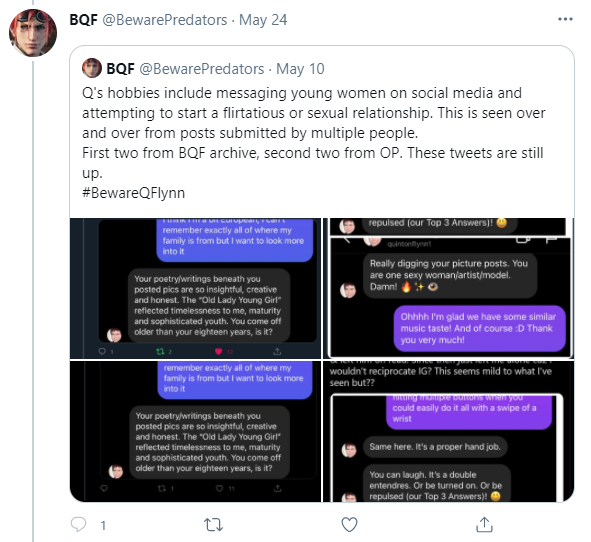Viewport: 591px width, 542px height.
Task: Open the @BewarePredators handle in the quoted tweet
Action: 202,69
